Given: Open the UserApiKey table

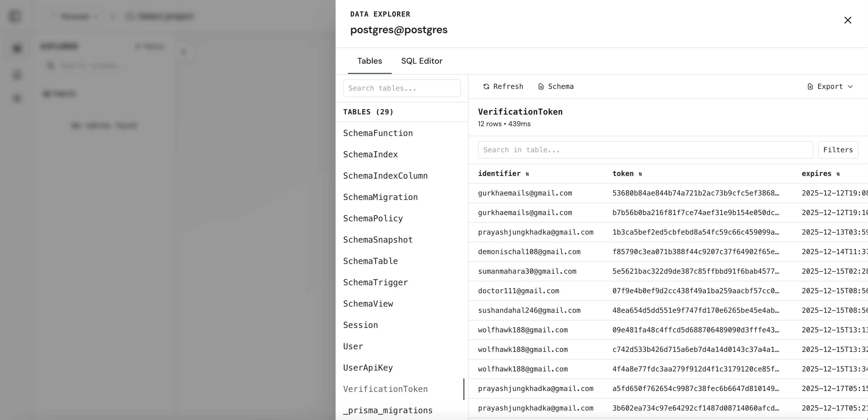Looking at the screenshot, I should tap(368, 368).
